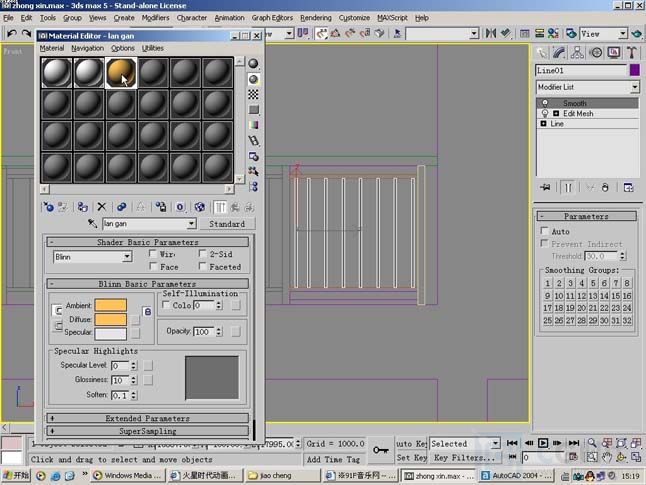Open the Selected key filter dropdown
The height and width of the screenshot is (485, 646).
click(495, 444)
